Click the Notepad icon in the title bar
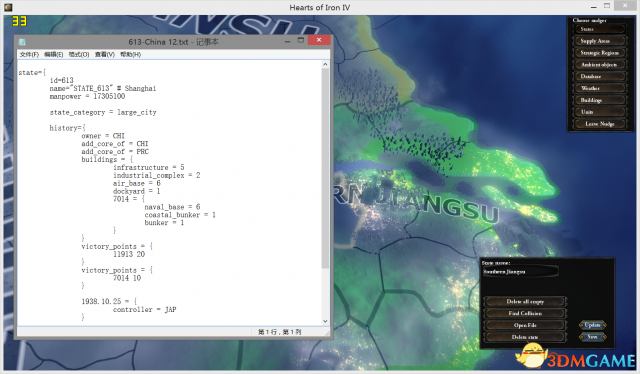Image resolution: width=640 pixels, height=374 pixels. point(22,42)
